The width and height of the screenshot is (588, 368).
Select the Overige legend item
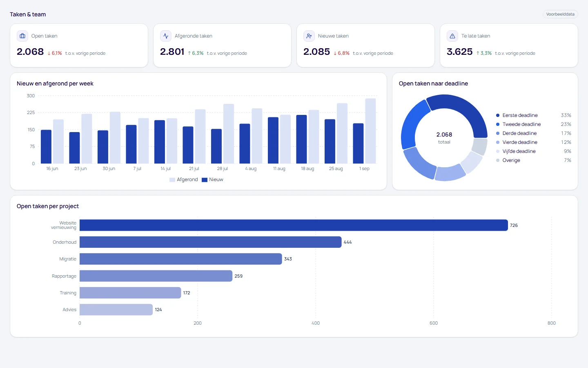pyautogui.click(x=533, y=160)
